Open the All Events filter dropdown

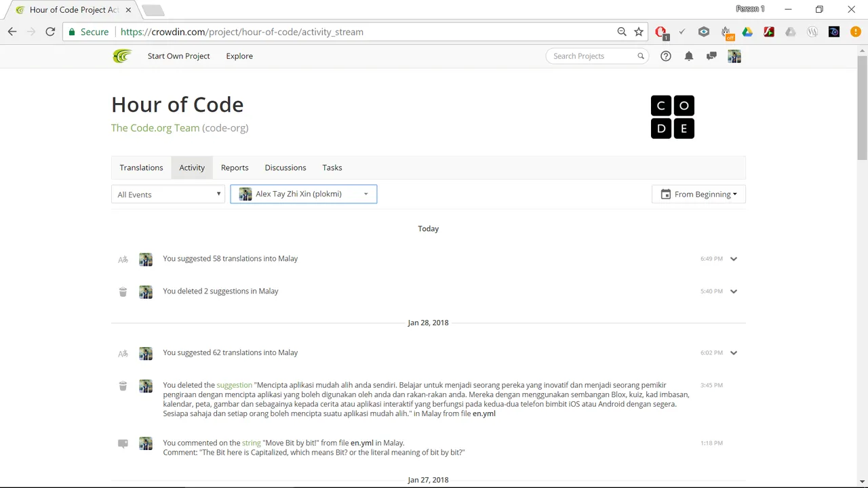(168, 195)
